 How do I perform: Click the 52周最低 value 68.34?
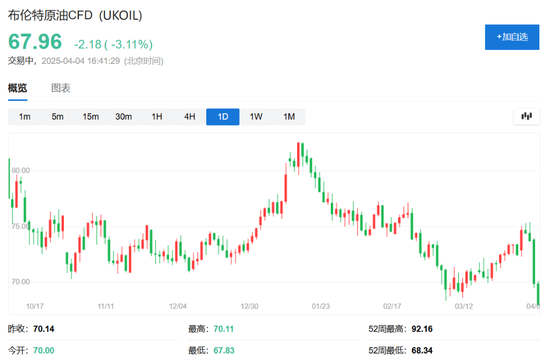[422, 350]
